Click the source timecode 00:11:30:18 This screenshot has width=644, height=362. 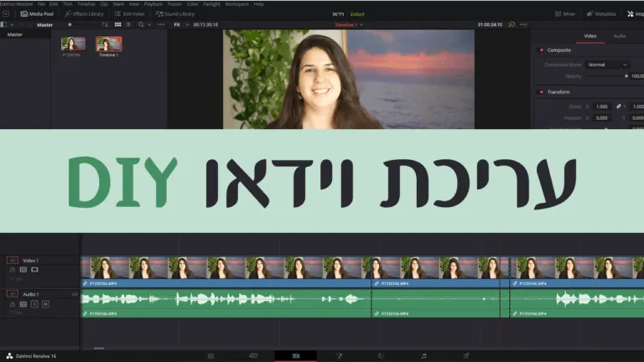coord(205,24)
